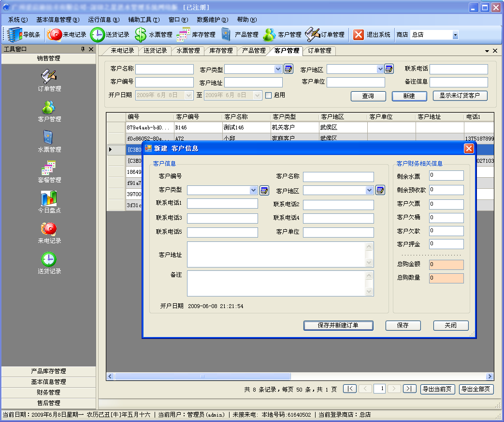504x422 pixels.
Task: Switch to the 库存管理 tab
Action: pyautogui.click(x=221, y=51)
